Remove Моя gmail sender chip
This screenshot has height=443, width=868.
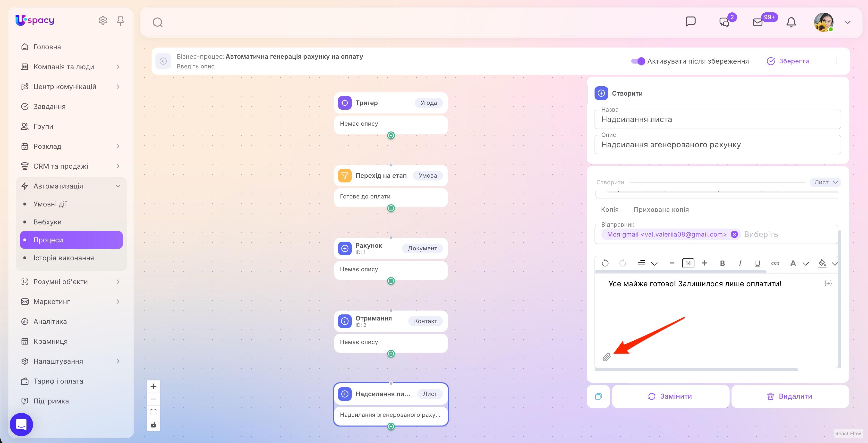pyautogui.click(x=734, y=234)
